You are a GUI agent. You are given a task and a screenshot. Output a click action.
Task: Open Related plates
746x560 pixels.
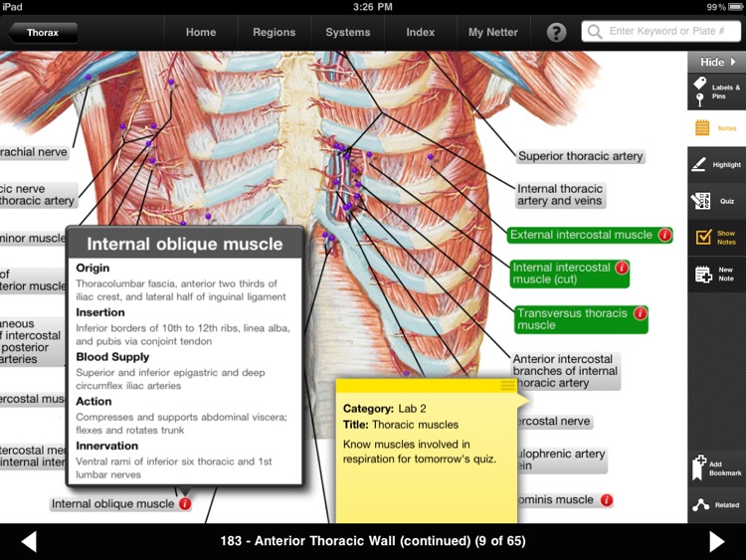[716, 505]
